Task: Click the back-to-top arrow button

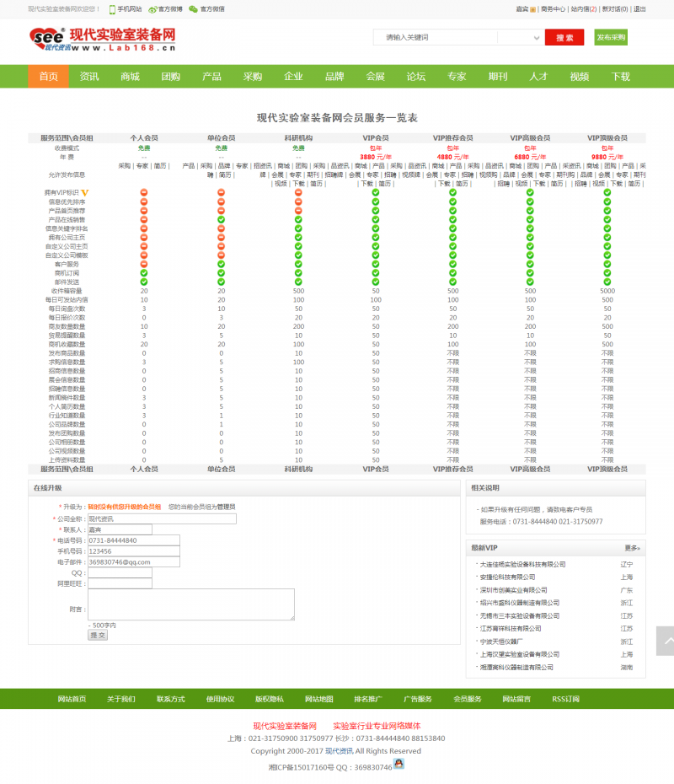Action: pos(665,641)
